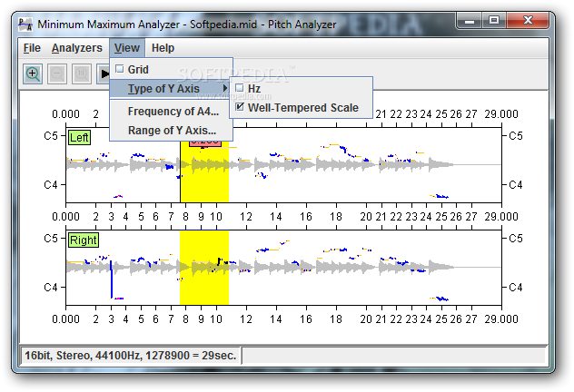Close the Pitch Analyzer window
This screenshot has height=392, width=574.
[x=528, y=20]
